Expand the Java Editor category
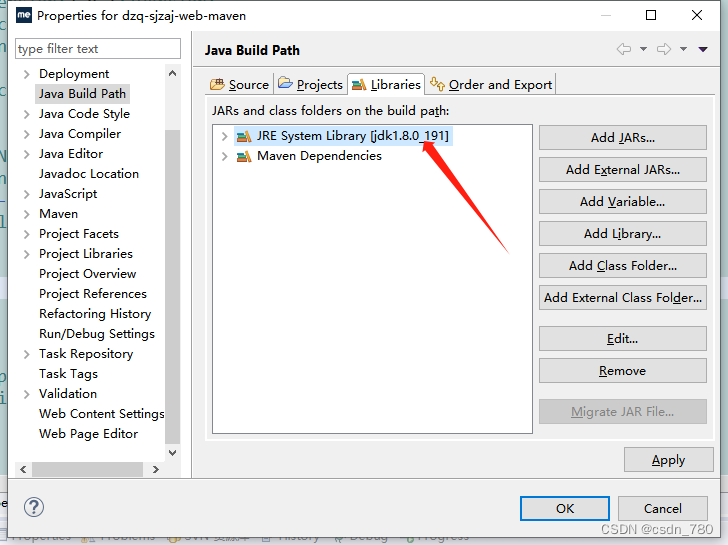The width and height of the screenshot is (728, 545). coord(26,154)
